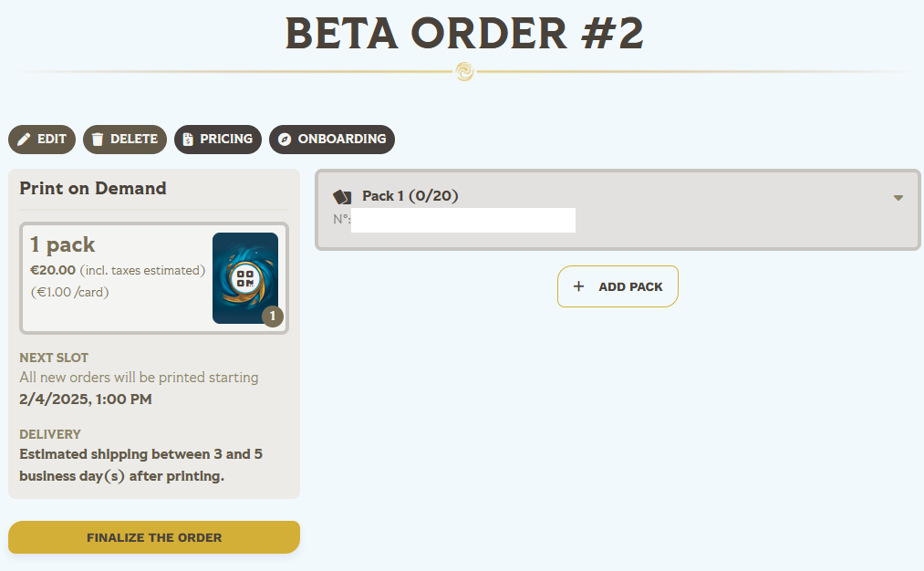The width and height of the screenshot is (924, 571).
Task: Click the price sheet icon on Pricing
Action: coord(188,140)
